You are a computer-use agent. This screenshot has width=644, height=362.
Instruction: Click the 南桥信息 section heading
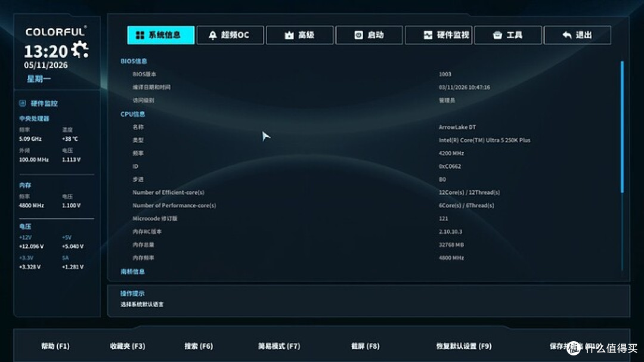(132, 271)
